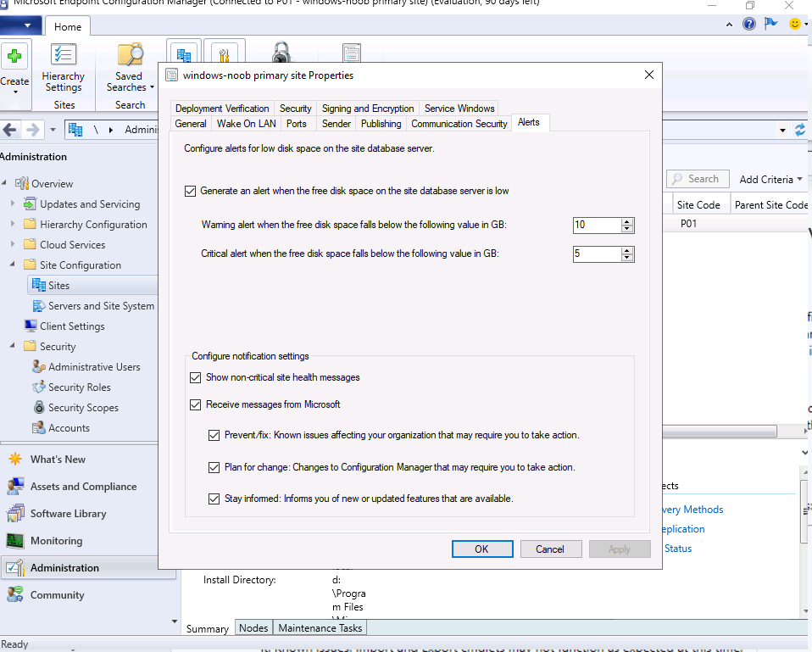Increase the warning alert GB value
The image size is (812, 652).
tap(627, 221)
